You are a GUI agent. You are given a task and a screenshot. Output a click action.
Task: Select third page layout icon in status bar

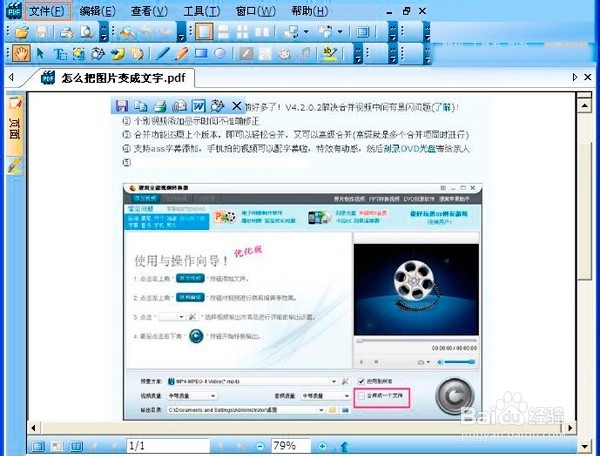(77, 446)
